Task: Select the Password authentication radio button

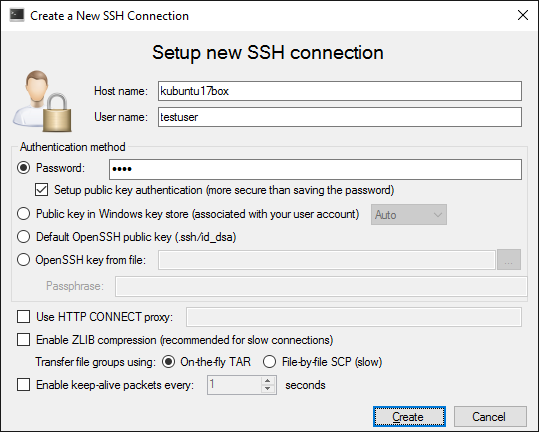Action: coord(23,168)
